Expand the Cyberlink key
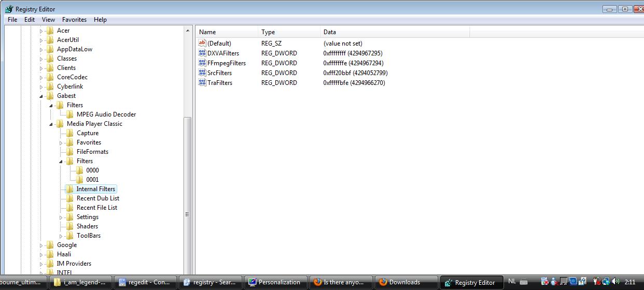644x290 pixels. [x=41, y=87]
